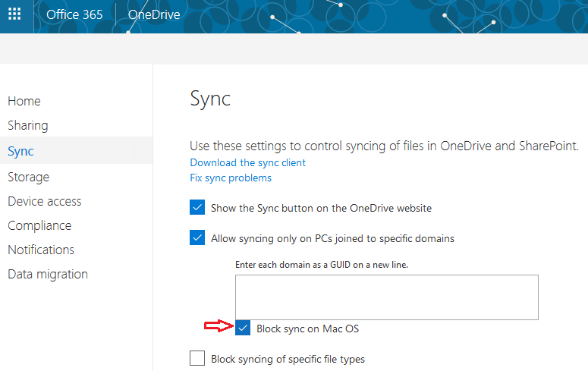Go to the Compliance page
The width and height of the screenshot is (588, 371).
coord(39,225)
